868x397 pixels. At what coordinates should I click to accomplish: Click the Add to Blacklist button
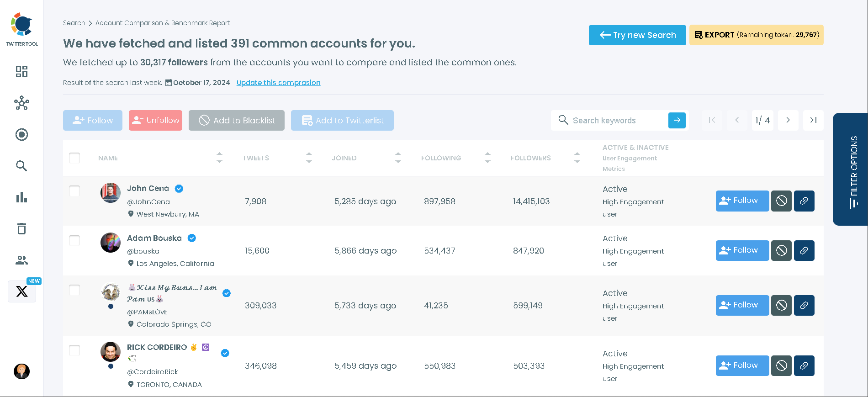237,120
